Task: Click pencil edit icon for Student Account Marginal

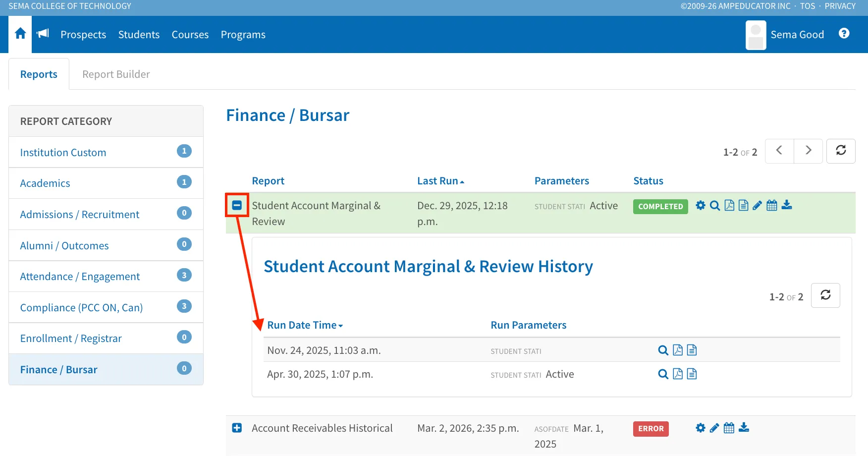Action: [x=757, y=205]
